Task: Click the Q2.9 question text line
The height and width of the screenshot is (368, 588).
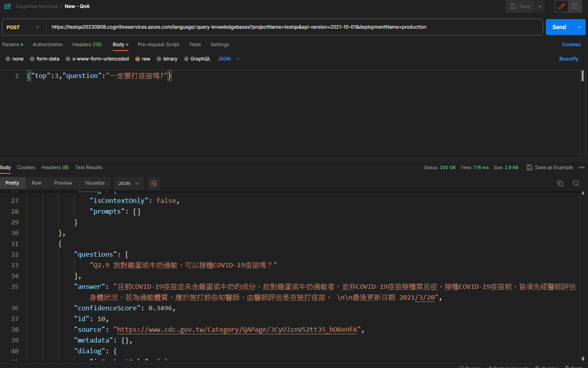Action: pos(183,265)
